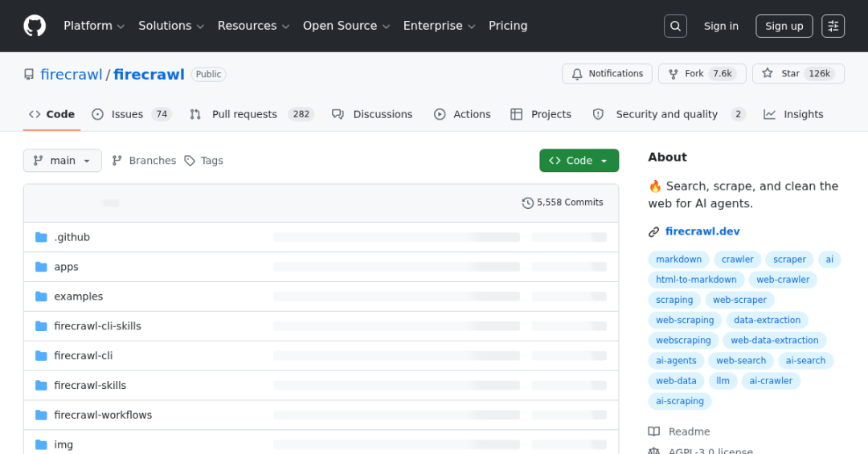Click the GitHub logo icon

pos(35,26)
